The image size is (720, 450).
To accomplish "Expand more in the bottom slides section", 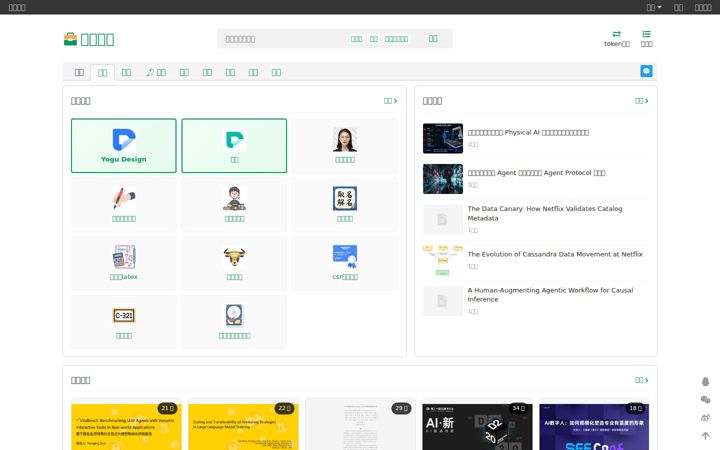I will click(641, 380).
